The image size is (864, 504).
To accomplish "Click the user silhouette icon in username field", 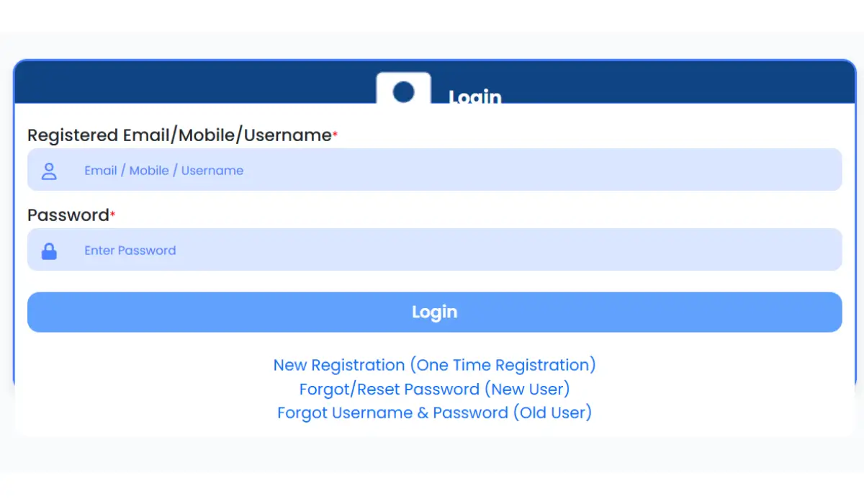I will [x=49, y=171].
